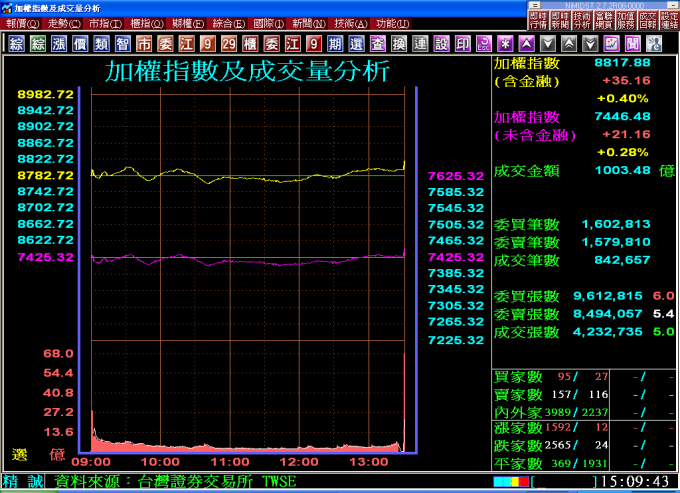
Task: Click the 15:09:43 clock in status bar
Action: click(x=635, y=481)
